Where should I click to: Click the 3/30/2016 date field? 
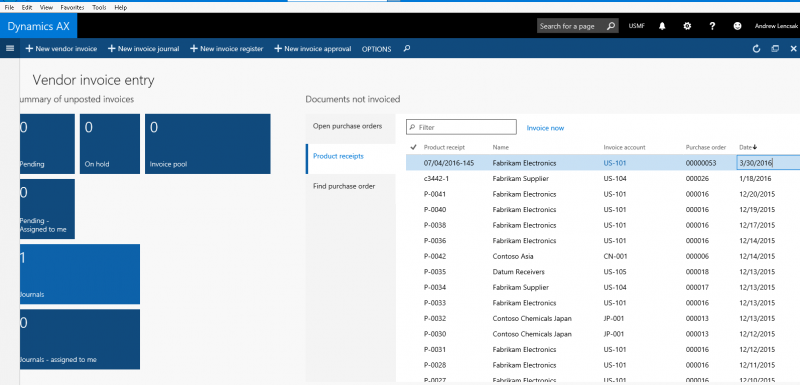[x=768, y=163]
